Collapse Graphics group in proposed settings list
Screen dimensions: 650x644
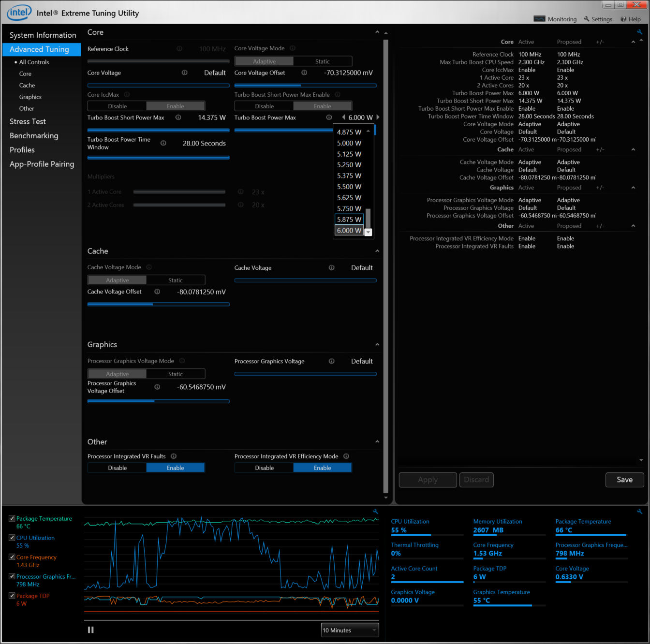(633, 188)
